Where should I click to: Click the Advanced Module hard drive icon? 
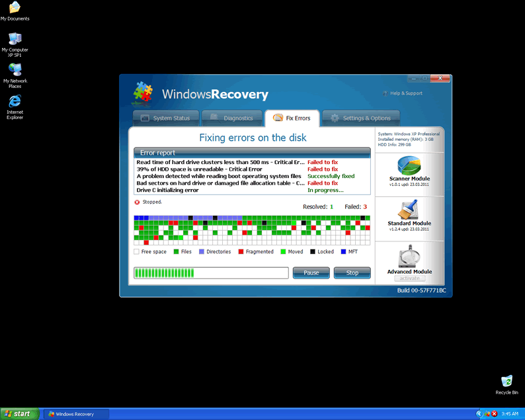tap(409, 257)
